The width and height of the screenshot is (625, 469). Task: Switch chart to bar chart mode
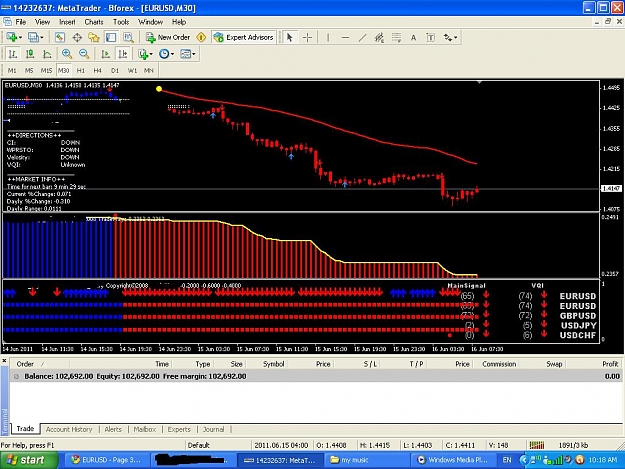click(13, 54)
